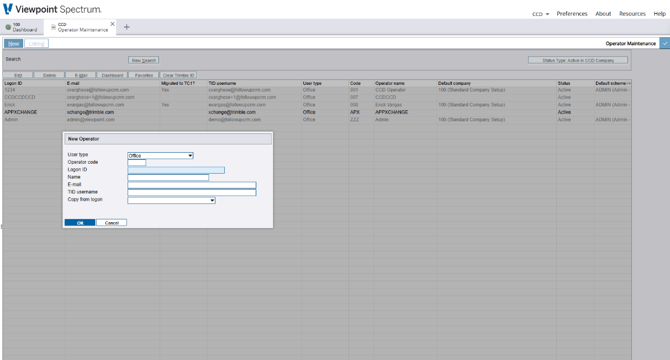Sort by the Default scheme column header

[x=612, y=83]
